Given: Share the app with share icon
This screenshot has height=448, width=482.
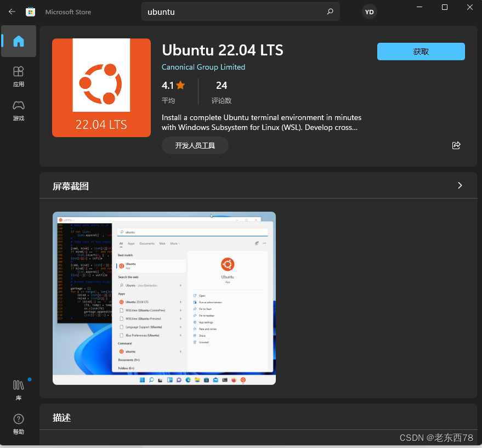Looking at the screenshot, I should click(456, 145).
